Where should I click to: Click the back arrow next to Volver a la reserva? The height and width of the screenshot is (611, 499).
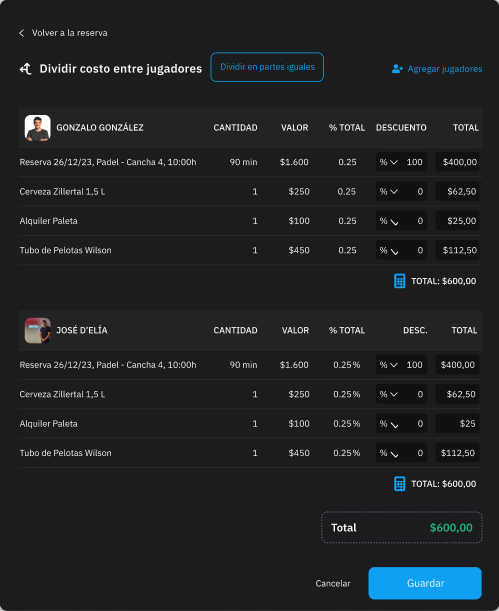coord(22,33)
